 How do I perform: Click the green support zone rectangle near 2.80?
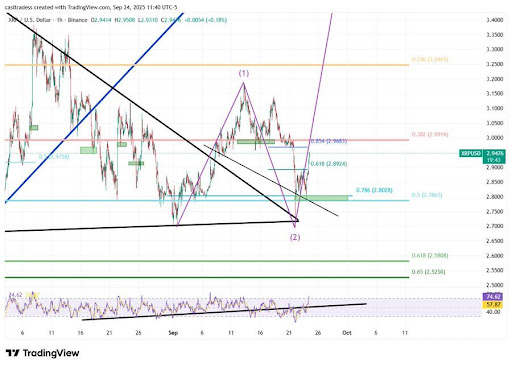pos(321,198)
